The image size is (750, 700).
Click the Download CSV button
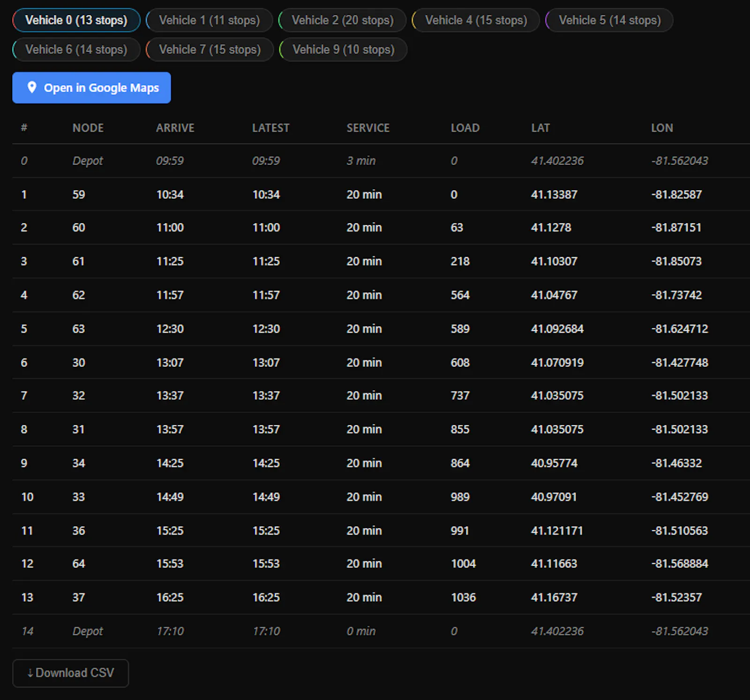click(70, 673)
